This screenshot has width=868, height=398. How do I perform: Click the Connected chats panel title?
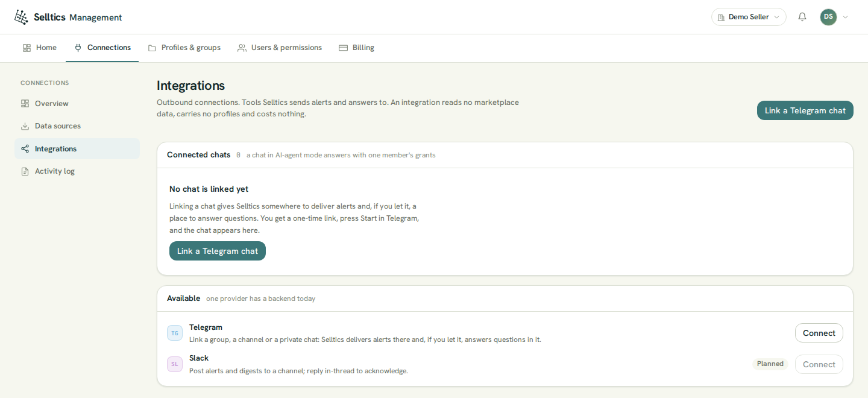coord(199,155)
